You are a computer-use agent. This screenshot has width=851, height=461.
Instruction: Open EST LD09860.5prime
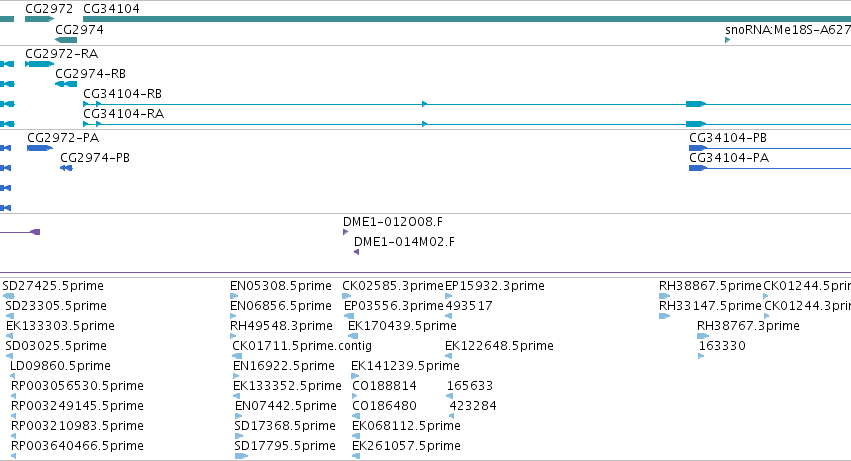coord(60,366)
